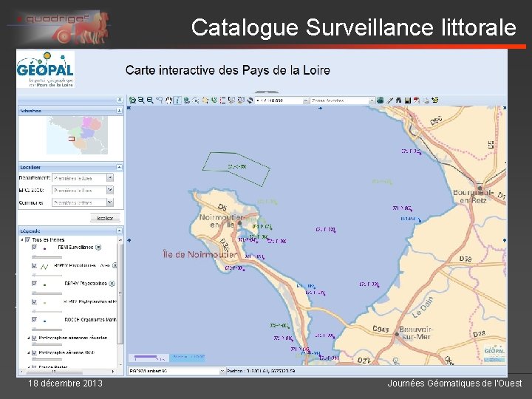Uncheck the REPHY Phytoplancton layer checkbox
Image resolution: width=532 pixels, height=399 pixels.
[34, 301]
